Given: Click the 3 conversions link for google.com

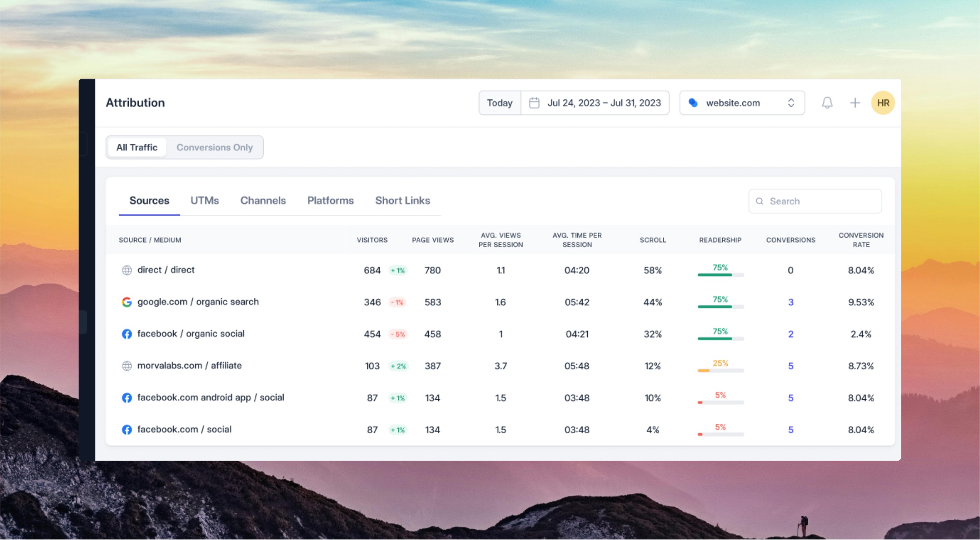Looking at the screenshot, I should 790,302.
